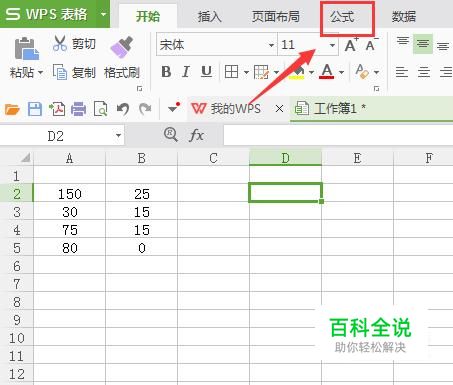Screen dimensions: 453x385
Task: Open the borders dropdown arrow
Action: pos(246,72)
